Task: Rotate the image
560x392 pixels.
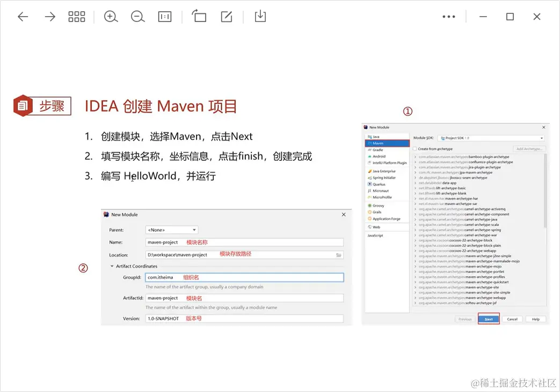Action: pyautogui.click(x=199, y=17)
